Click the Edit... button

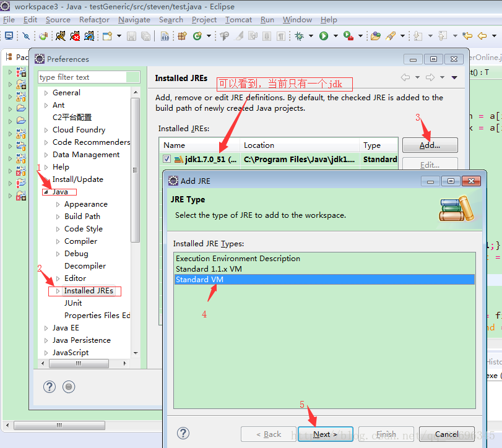pos(430,164)
